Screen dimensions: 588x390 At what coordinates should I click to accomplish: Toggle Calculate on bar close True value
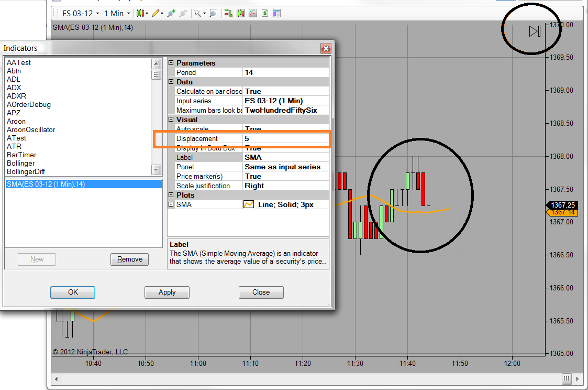[x=286, y=91]
